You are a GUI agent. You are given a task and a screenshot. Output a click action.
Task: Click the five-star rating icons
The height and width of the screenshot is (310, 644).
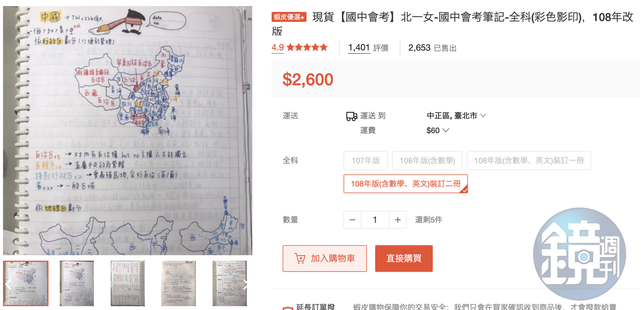(x=307, y=48)
